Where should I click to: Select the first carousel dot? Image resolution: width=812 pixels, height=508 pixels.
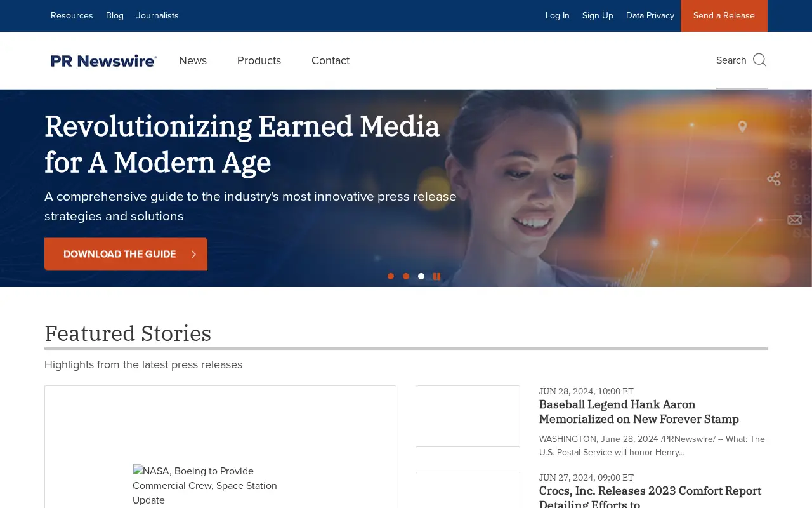coord(391,276)
